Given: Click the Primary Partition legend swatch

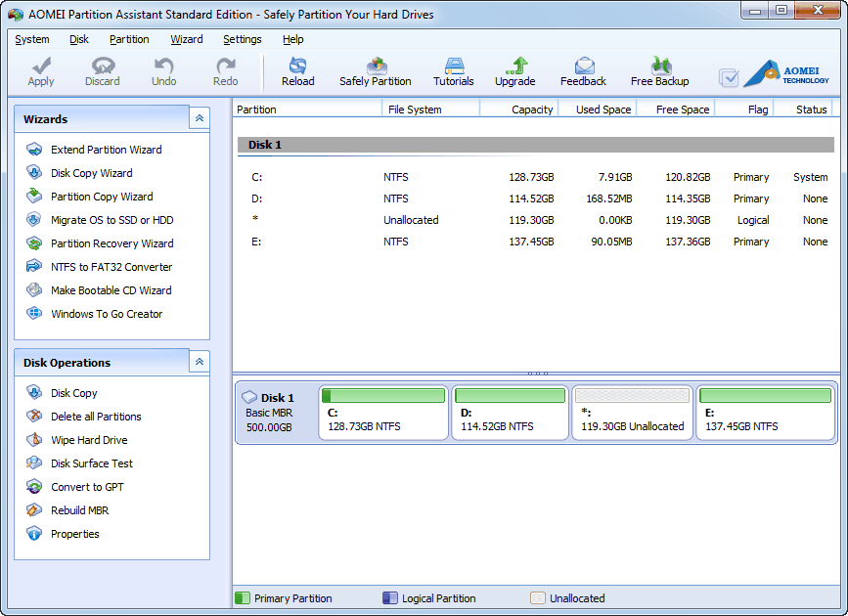Looking at the screenshot, I should 243,597.
